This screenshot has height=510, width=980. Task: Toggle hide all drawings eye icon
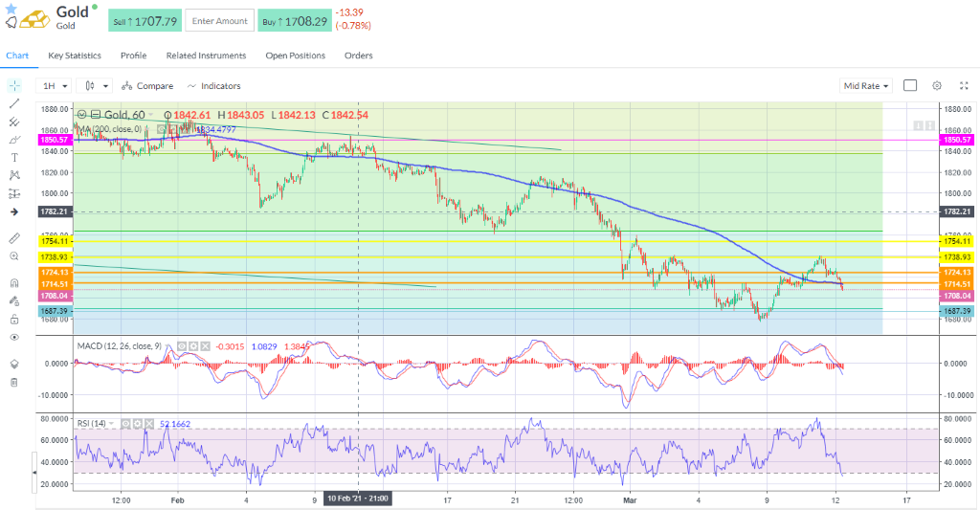(14, 338)
